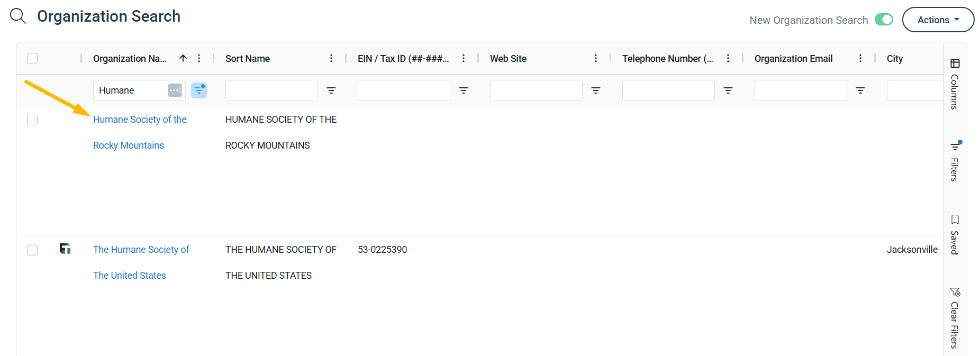Viewport: 980px width, 356px height.
Task: Expand the Actions dropdown button
Action: point(938,20)
